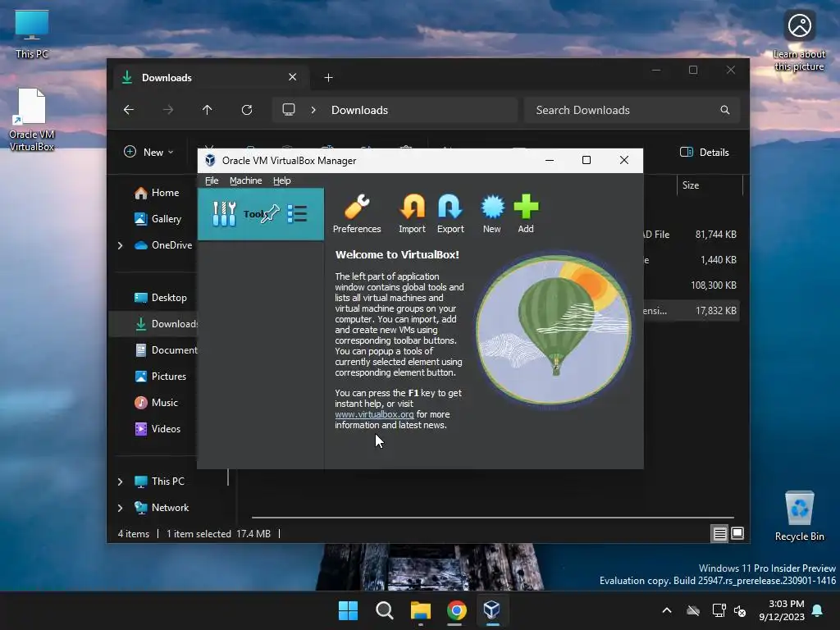Close the Downloads tab
This screenshot has height=630, width=840.
point(293,77)
